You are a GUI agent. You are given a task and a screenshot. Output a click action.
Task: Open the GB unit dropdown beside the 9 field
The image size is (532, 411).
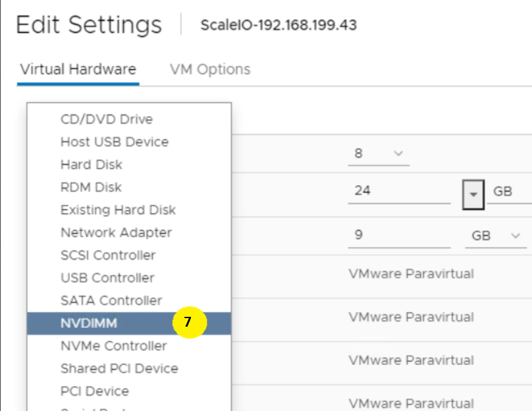point(494,235)
